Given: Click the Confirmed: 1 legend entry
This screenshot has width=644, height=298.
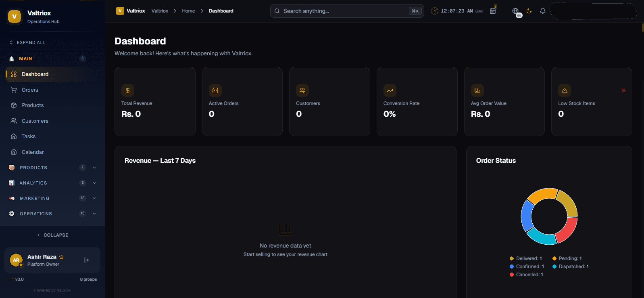Looking at the screenshot, I should point(527,267).
